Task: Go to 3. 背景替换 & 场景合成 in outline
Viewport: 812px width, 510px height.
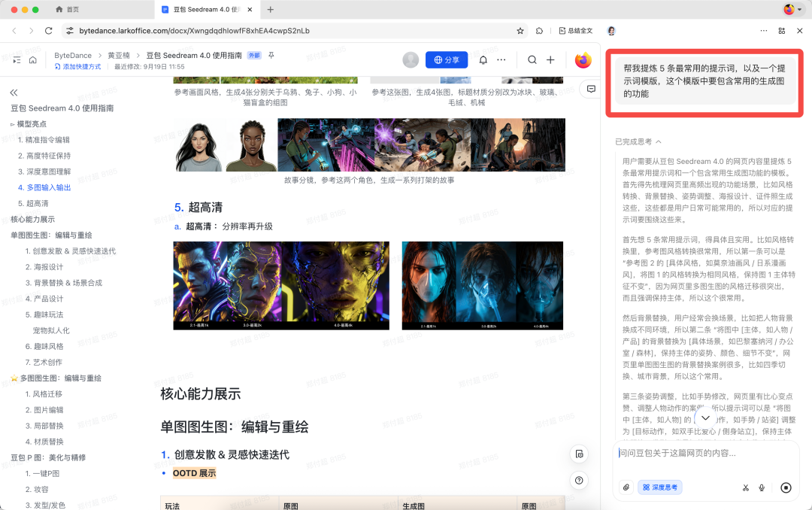Action: point(64,283)
